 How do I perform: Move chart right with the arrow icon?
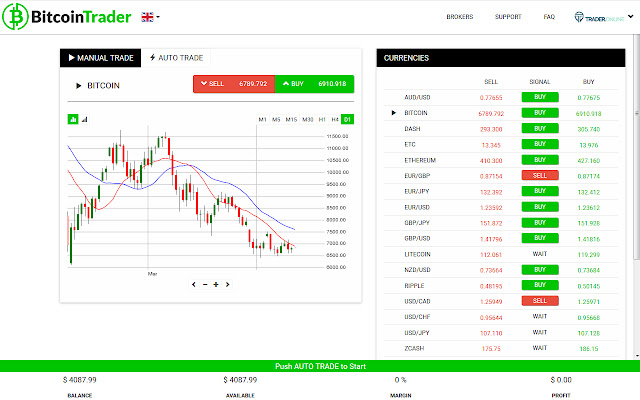[x=227, y=284]
